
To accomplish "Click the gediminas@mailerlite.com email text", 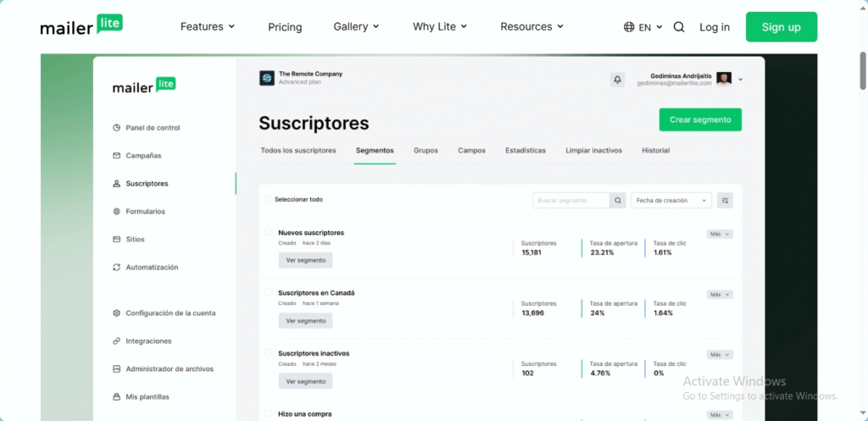I will pyautogui.click(x=674, y=83).
